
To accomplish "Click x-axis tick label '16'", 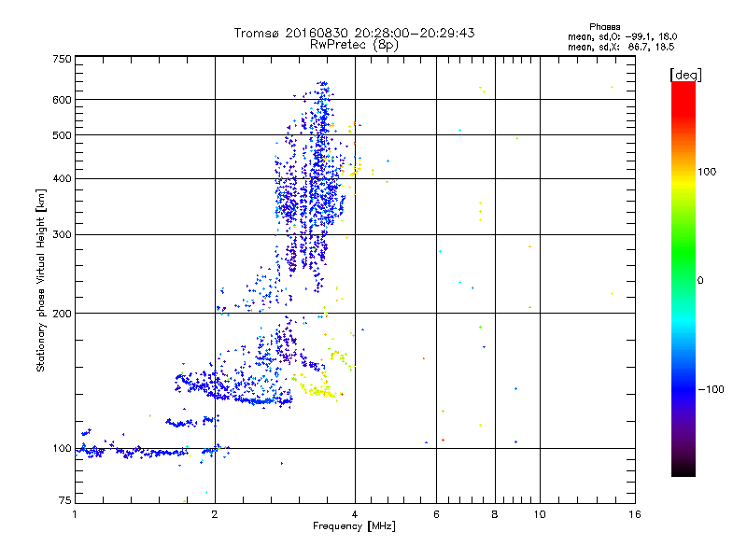I will 635,514.
